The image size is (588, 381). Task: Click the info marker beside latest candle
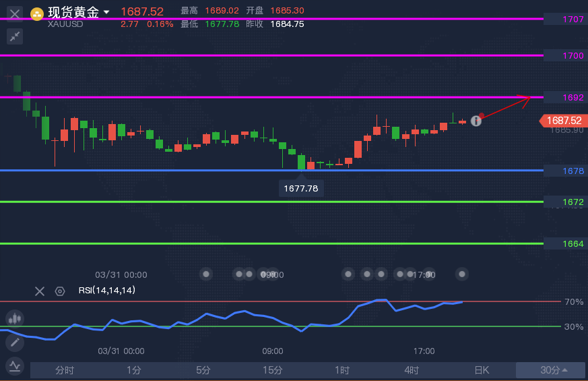coord(476,121)
